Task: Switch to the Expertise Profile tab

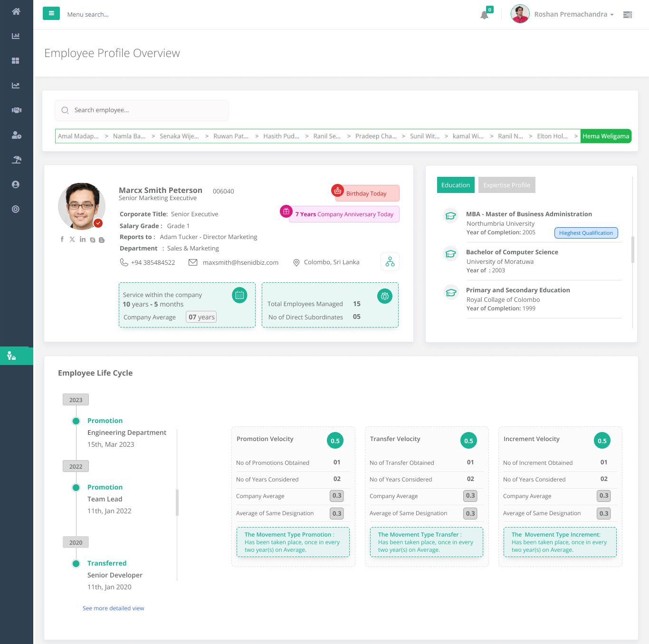Action: click(506, 185)
